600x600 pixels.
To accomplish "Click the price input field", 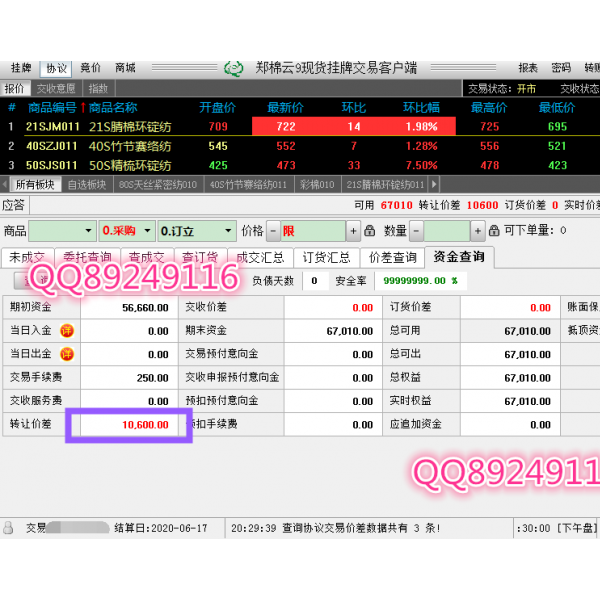I will point(313,231).
